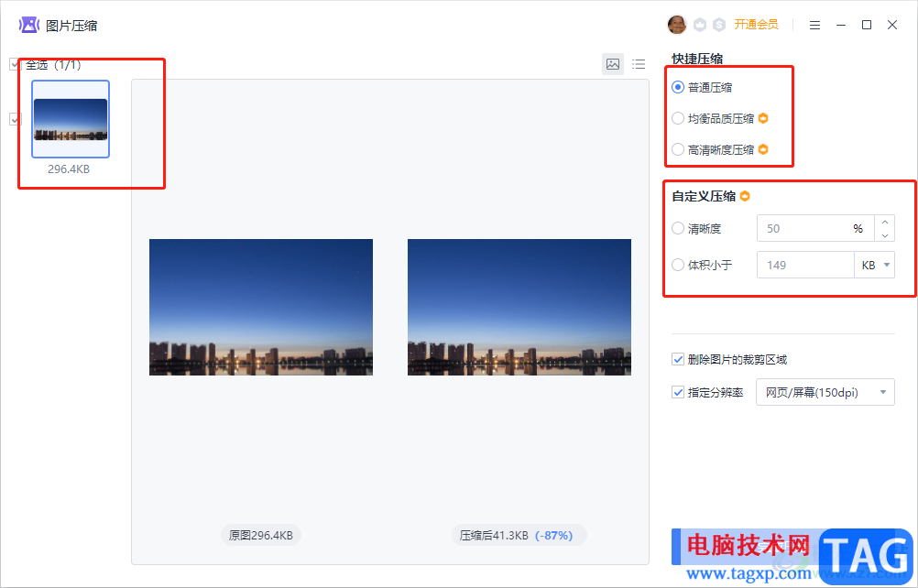Close the 图片压缩 window
This screenshot has width=918, height=588.
[892, 25]
